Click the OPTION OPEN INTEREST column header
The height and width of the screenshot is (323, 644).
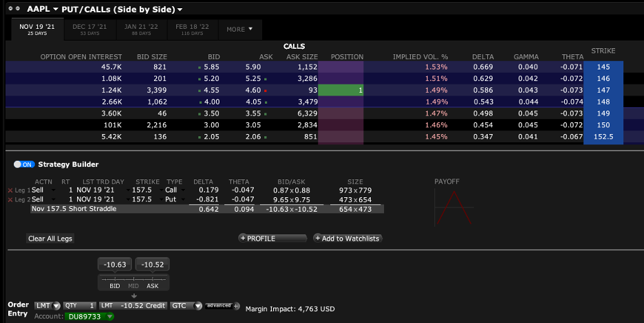click(81, 56)
